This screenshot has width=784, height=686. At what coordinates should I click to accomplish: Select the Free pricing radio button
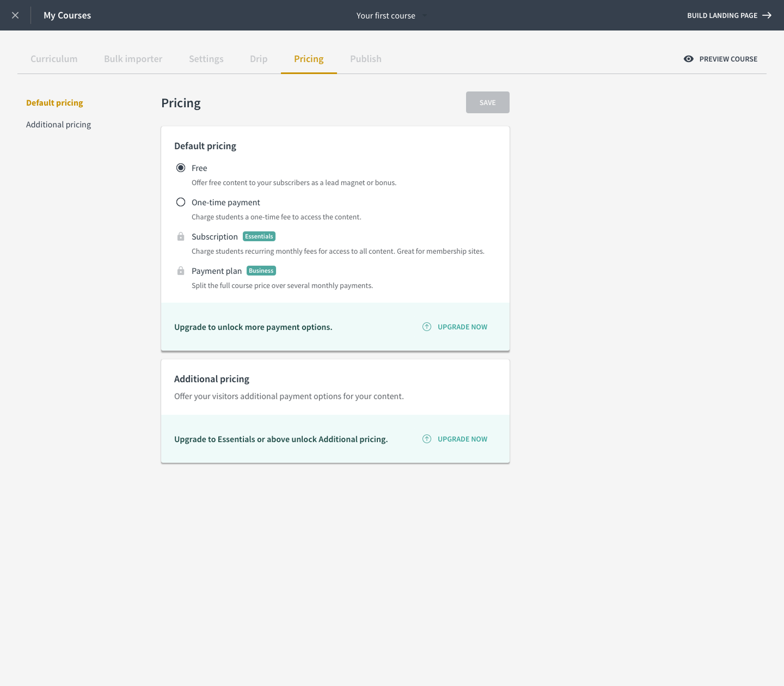181,168
